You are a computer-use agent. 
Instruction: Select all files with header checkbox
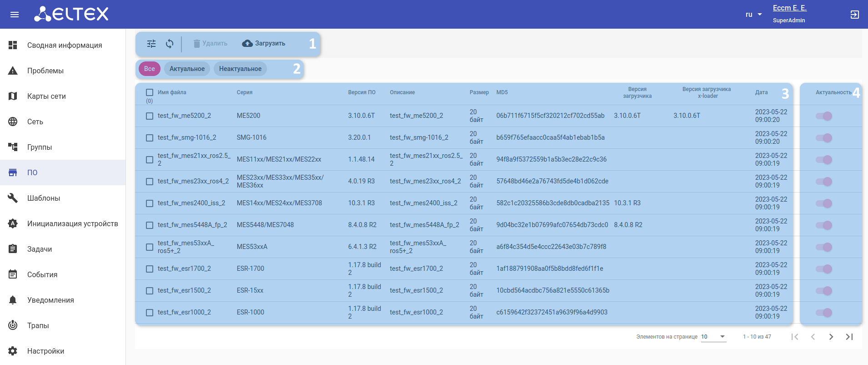point(150,92)
